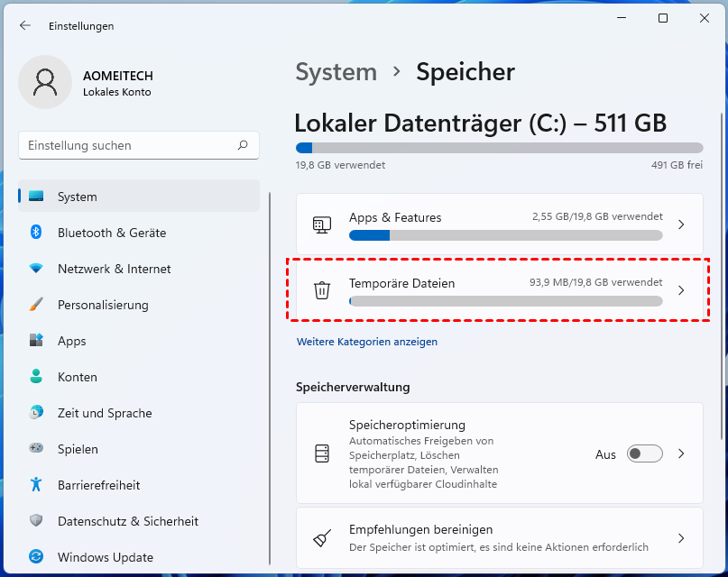Screen dimensions: 728x577
Task: Click the Temporäre Dateien trash icon
Action: click(x=321, y=290)
